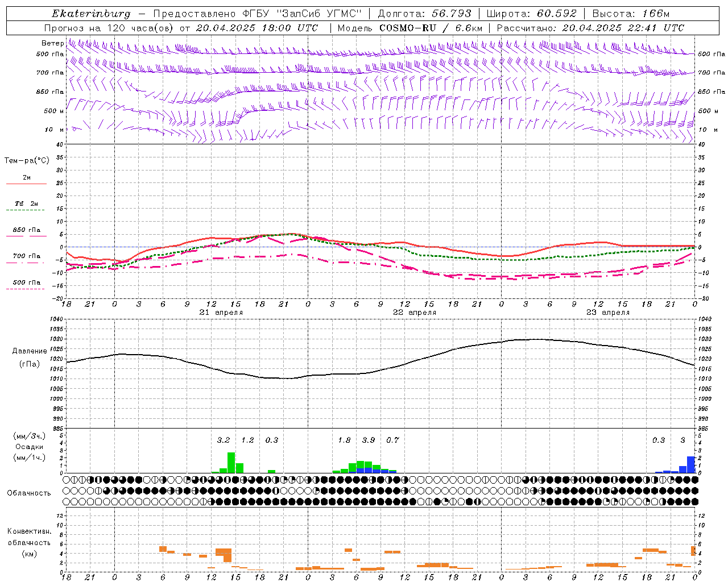Click the Td 2м dew point legend entry
This screenshot has width=728, height=582.
pos(27,203)
